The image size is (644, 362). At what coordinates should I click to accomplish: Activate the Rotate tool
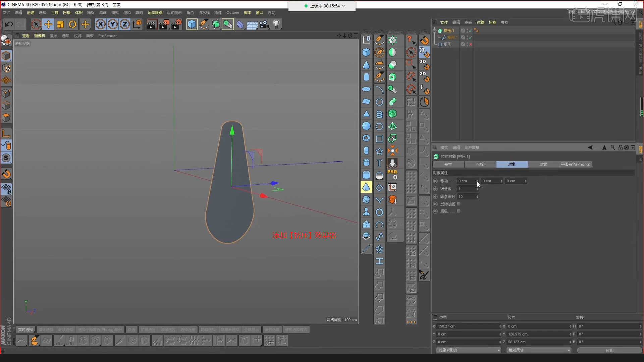coord(72,24)
